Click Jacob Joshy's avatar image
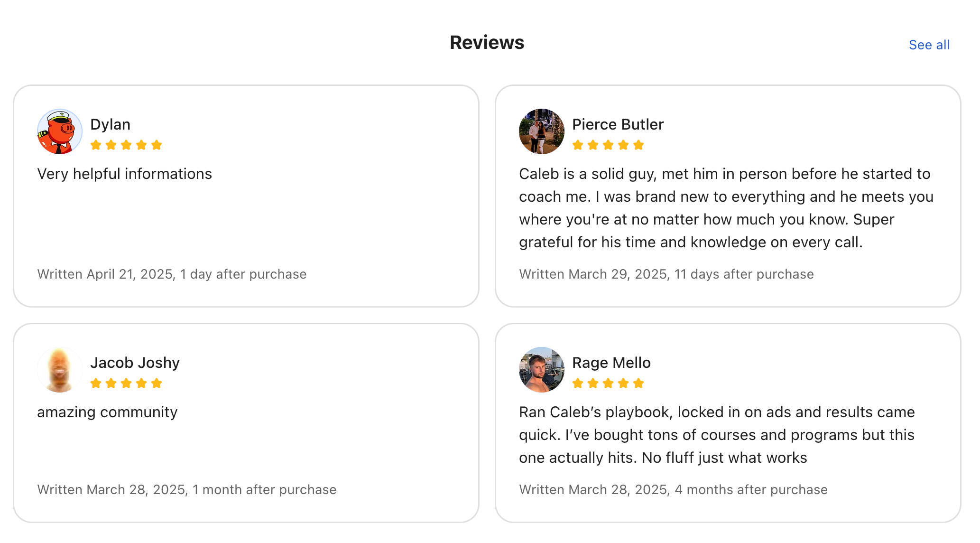Viewport: 980px width, 543px height. tap(59, 370)
